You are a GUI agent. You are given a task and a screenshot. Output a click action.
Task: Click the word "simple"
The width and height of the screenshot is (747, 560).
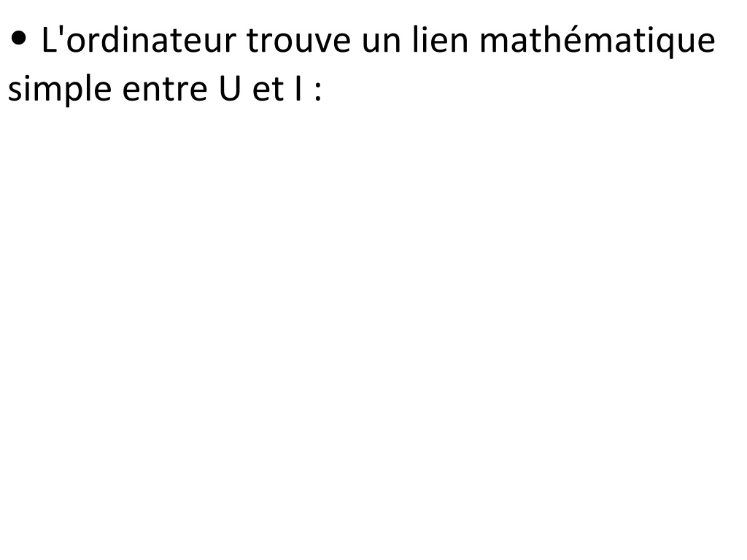tap(60, 90)
